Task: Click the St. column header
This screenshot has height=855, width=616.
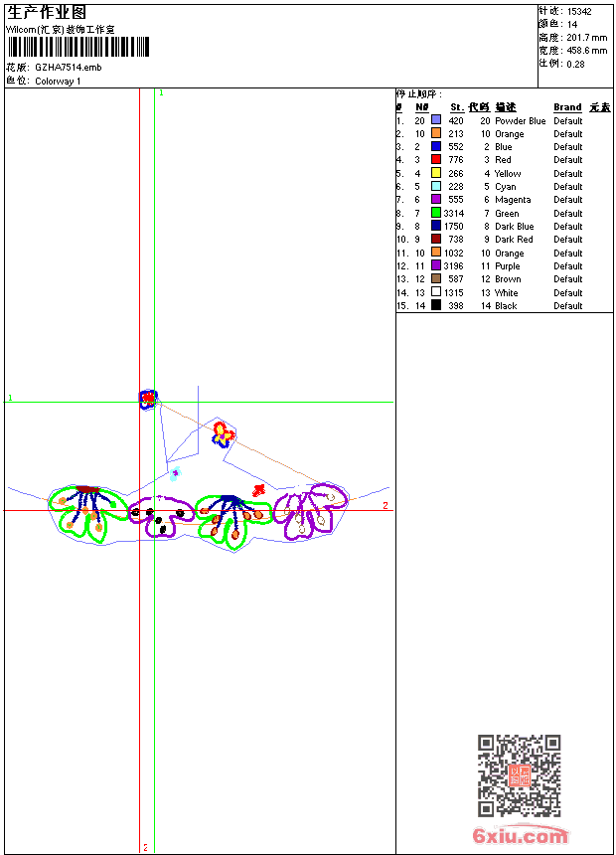Action: (456, 107)
